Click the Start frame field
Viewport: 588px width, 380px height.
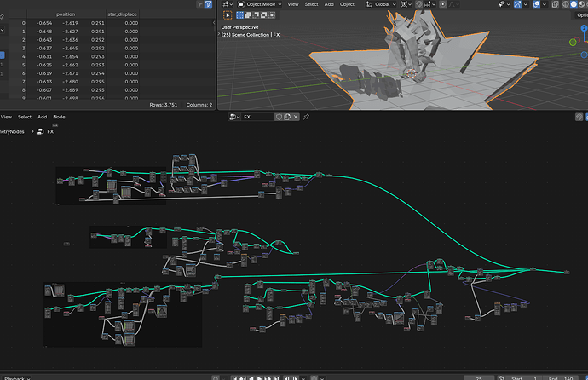pos(523,378)
